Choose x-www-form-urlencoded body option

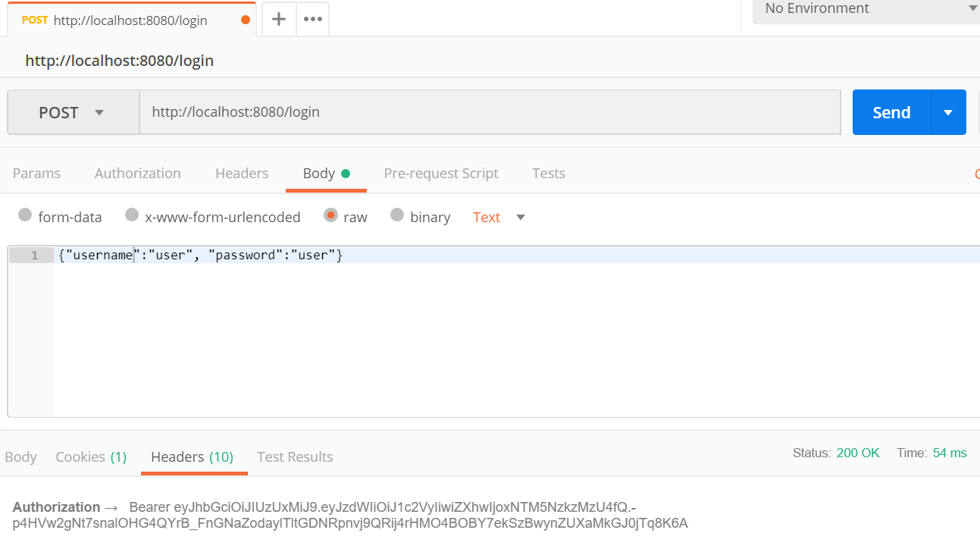click(x=131, y=217)
